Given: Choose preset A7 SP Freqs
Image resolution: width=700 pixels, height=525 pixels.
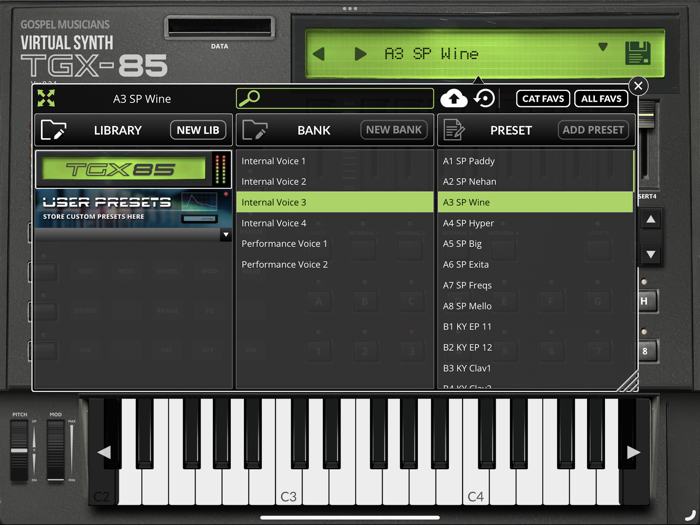Looking at the screenshot, I should [x=535, y=285].
